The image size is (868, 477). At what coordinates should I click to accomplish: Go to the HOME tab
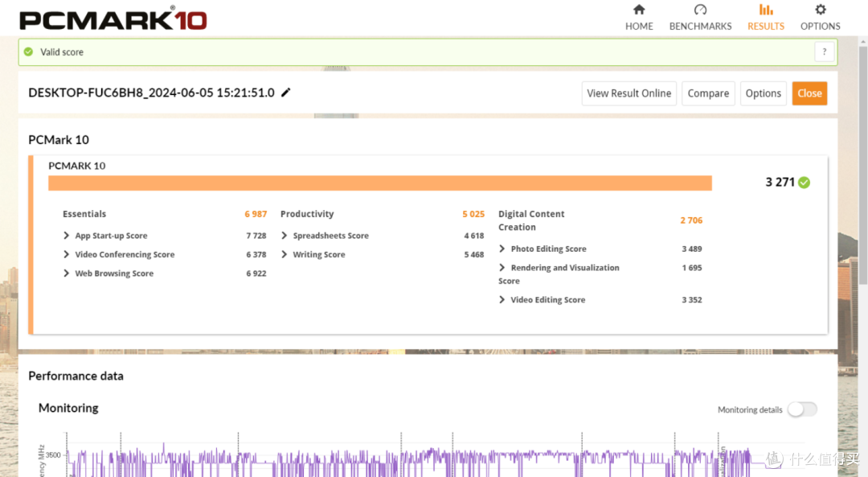click(x=639, y=26)
